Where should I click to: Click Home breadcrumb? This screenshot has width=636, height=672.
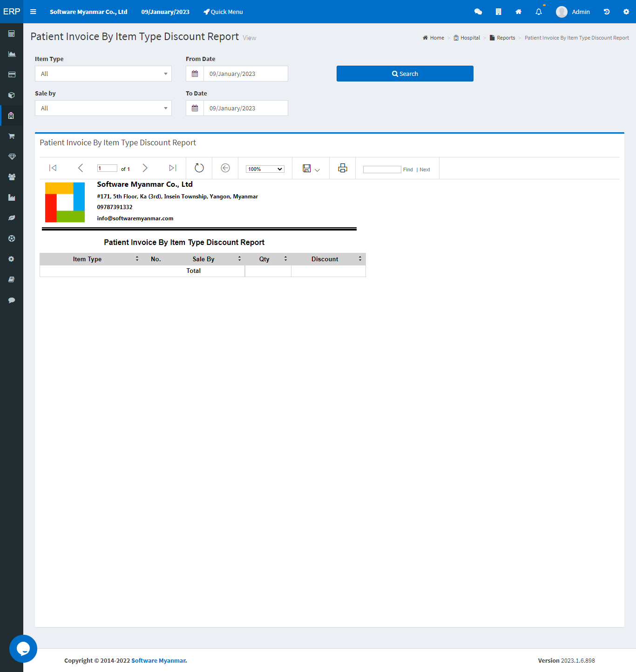[433, 38]
